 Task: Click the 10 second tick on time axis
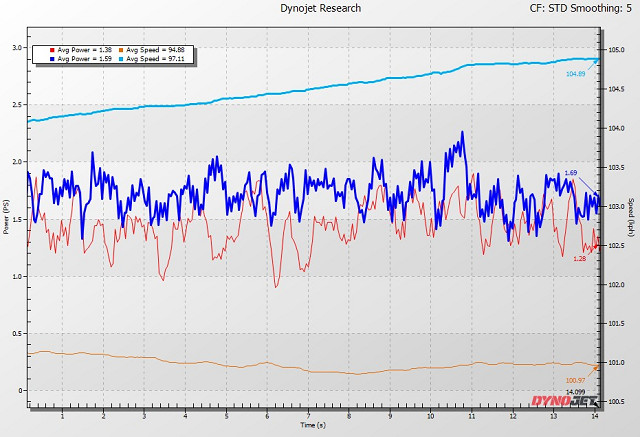click(431, 415)
